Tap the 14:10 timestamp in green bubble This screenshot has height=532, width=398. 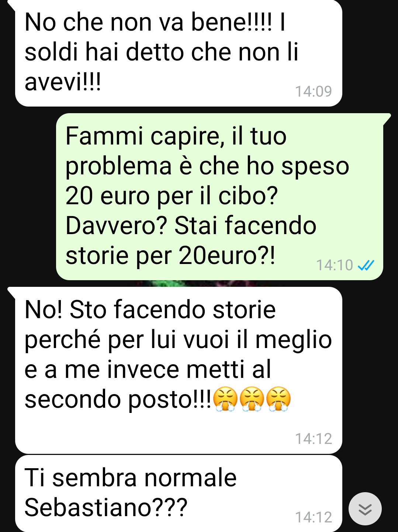[335, 265]
